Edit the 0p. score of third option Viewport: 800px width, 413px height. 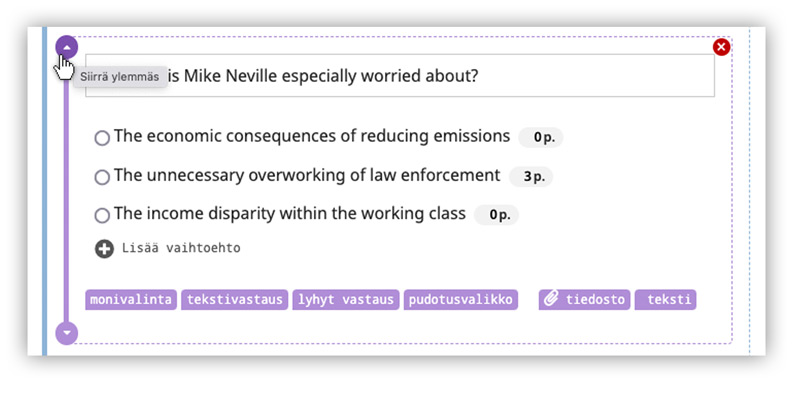(497, 215)
